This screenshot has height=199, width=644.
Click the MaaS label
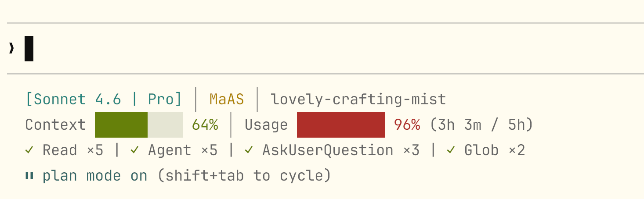227,99
